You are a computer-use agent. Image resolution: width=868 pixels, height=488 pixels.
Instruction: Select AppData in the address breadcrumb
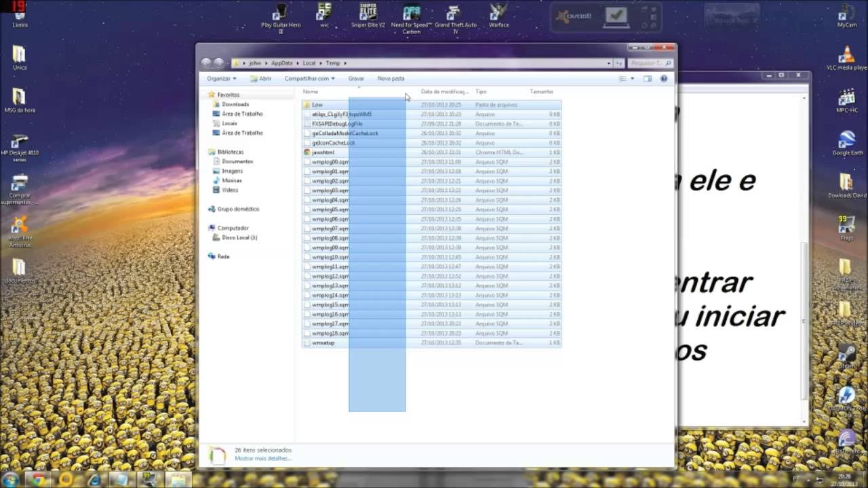[x=282, y=63]
